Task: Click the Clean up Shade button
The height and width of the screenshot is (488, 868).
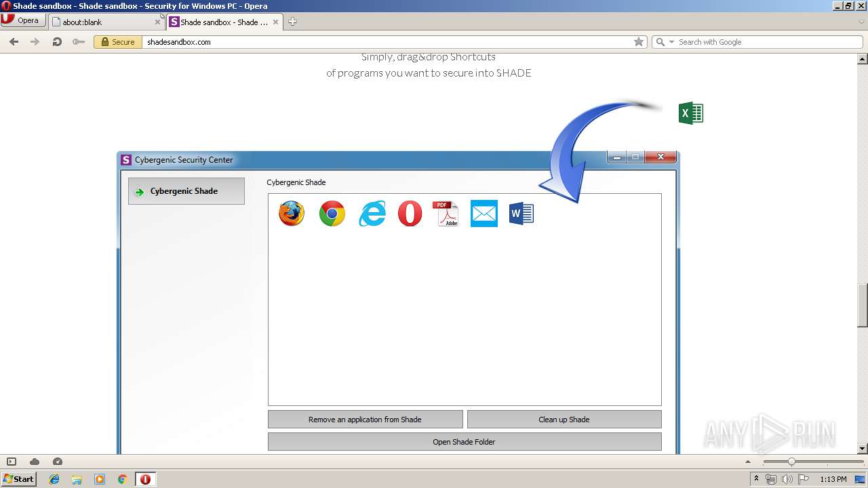Action: pos(564,420)
